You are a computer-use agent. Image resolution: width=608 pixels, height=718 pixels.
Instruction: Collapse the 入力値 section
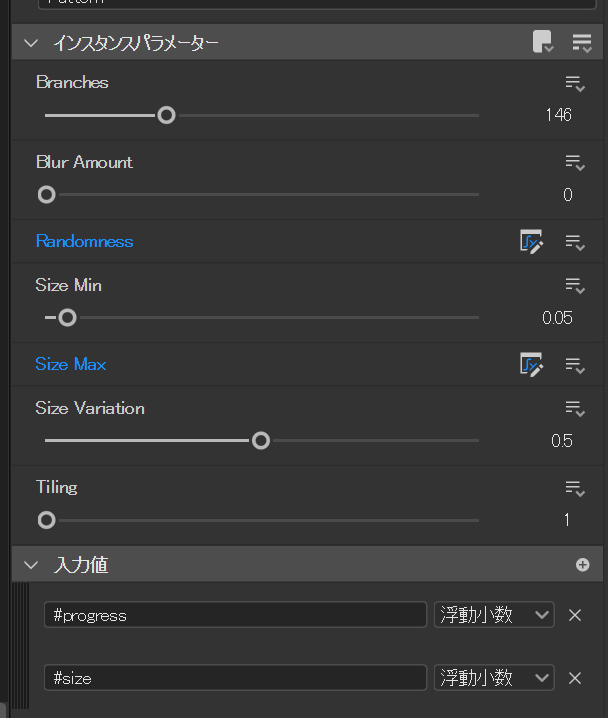(x=30, y=565)
